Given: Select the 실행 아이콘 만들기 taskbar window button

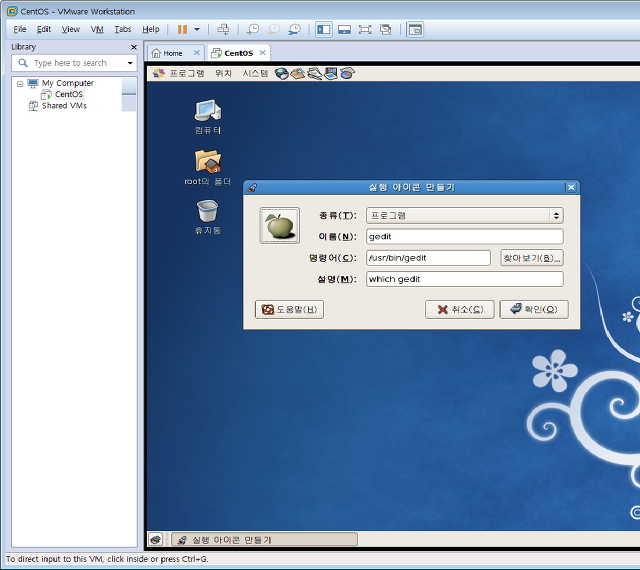Looking at the screenshot, I should (264, 540).
